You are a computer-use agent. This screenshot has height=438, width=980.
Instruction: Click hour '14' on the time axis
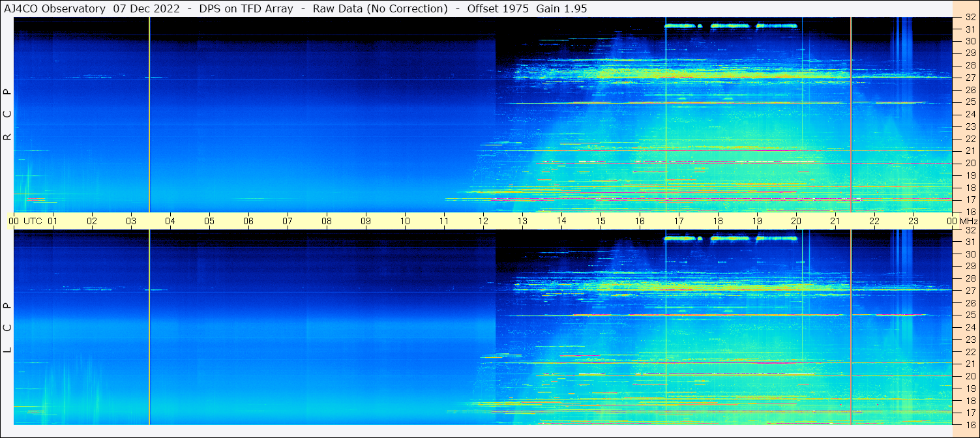click(x=561, y=221)
